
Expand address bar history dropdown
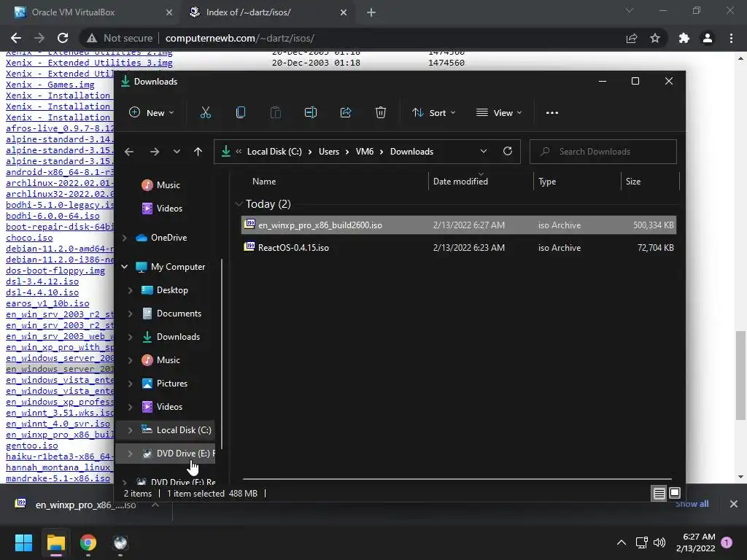point(484,152)
